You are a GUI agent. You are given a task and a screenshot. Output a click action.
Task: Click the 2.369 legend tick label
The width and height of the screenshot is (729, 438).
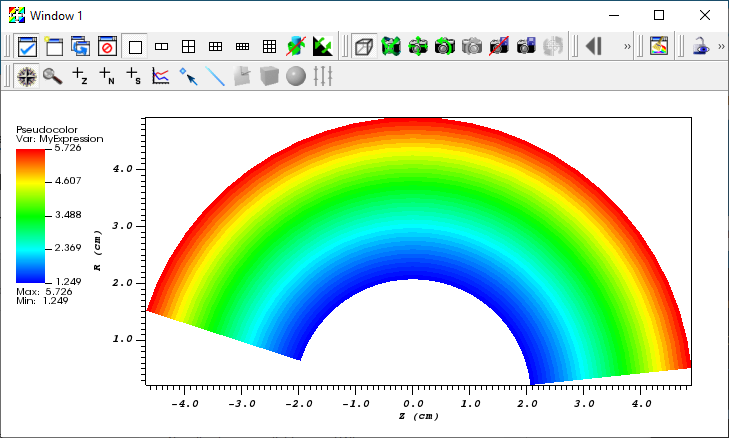[x=68, y=248]
